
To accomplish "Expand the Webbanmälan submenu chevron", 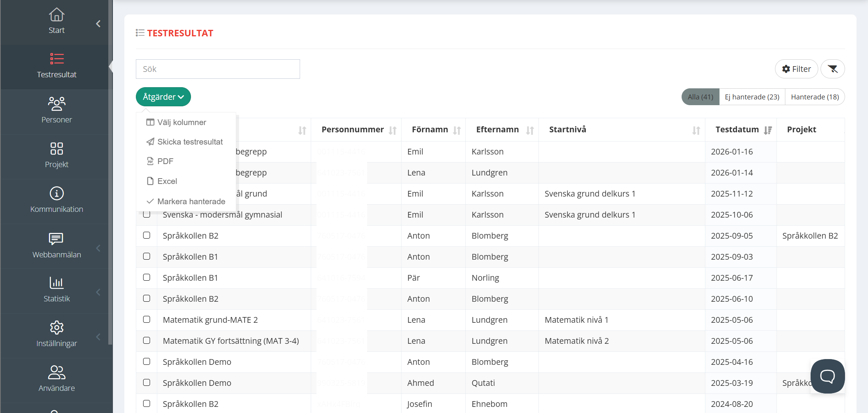I will (98, 248).
